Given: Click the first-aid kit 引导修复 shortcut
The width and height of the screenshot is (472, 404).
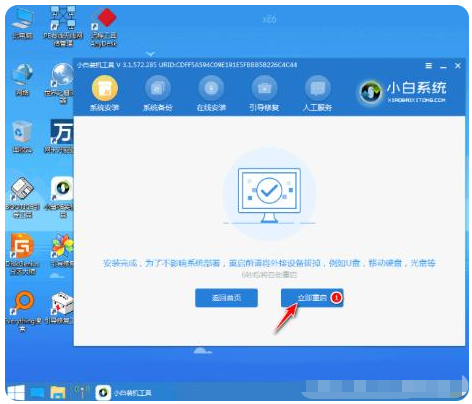Looking at the screenshot, I should click(x=62, y=307).
